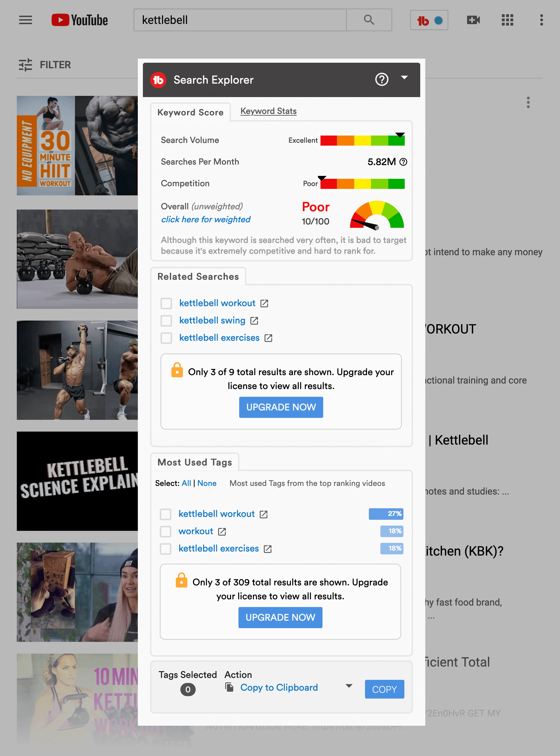Click Upgrade Now for related searches
560x756 pixels.
click(x=281, y=407)
